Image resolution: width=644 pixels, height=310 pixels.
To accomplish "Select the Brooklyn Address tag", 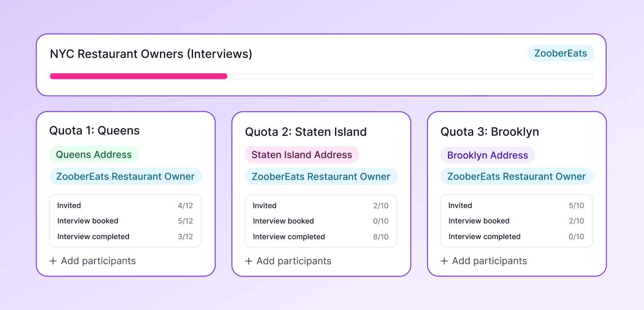I will point(488,155).
